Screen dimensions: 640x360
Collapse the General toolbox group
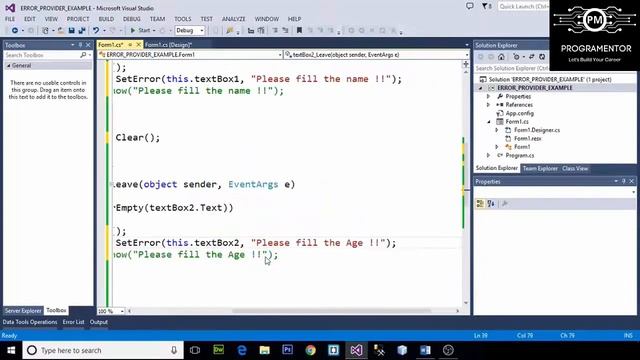9,66
